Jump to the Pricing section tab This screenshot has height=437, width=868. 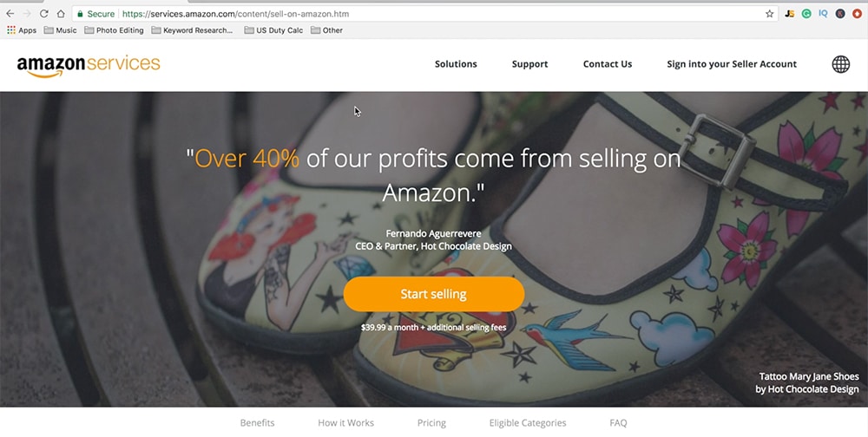point(431,422)
